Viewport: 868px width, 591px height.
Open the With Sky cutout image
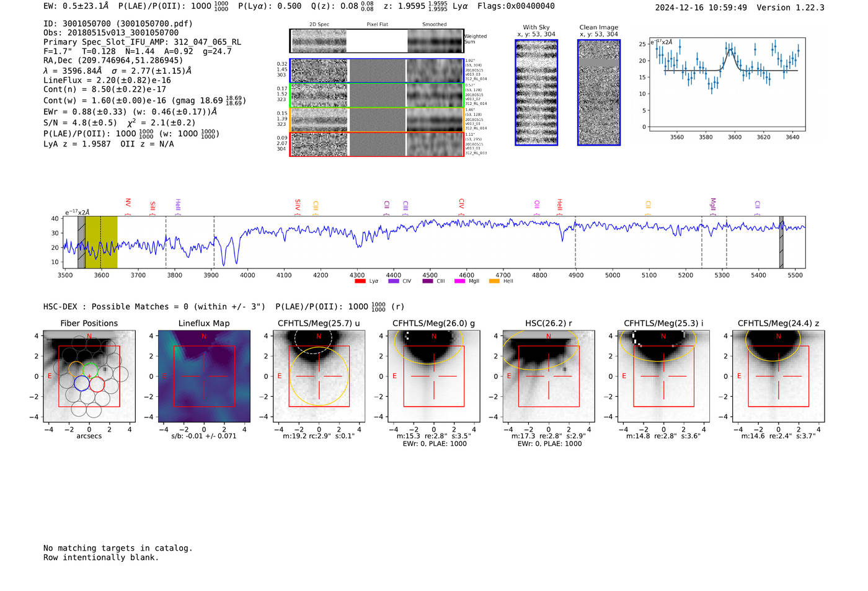[536, 92]
